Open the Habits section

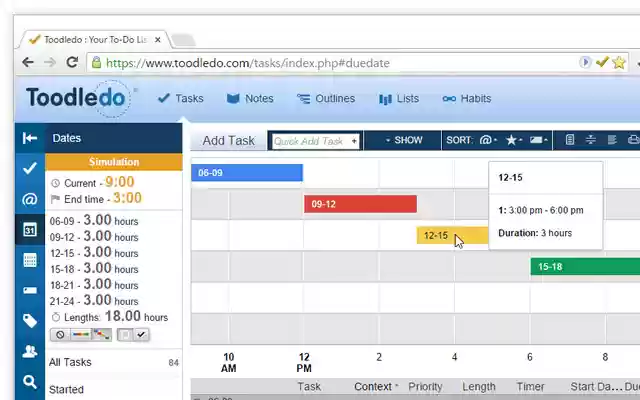tap(467, 98)
